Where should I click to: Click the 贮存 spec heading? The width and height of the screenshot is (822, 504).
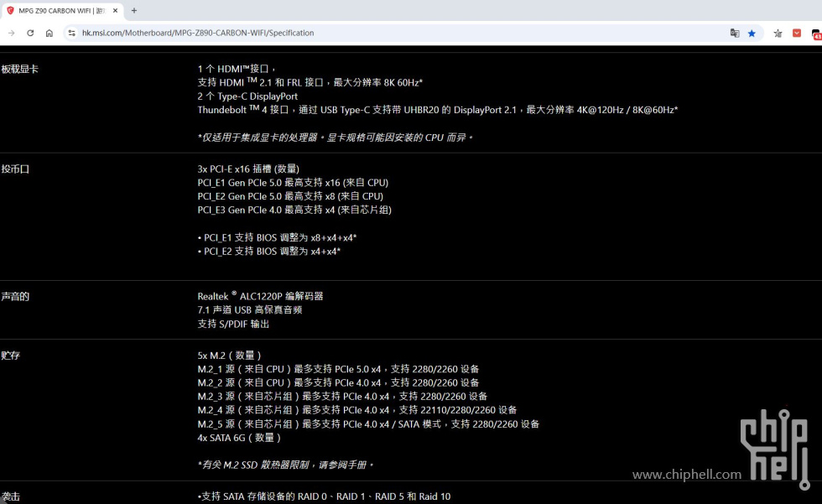pyautogui.click(x=10, y=356)
